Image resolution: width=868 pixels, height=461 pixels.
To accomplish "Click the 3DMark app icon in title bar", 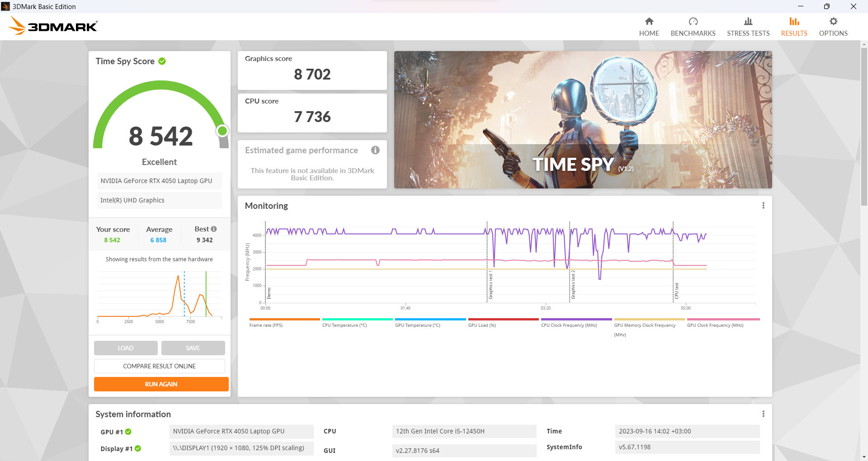I will click(x=5, y=6).
